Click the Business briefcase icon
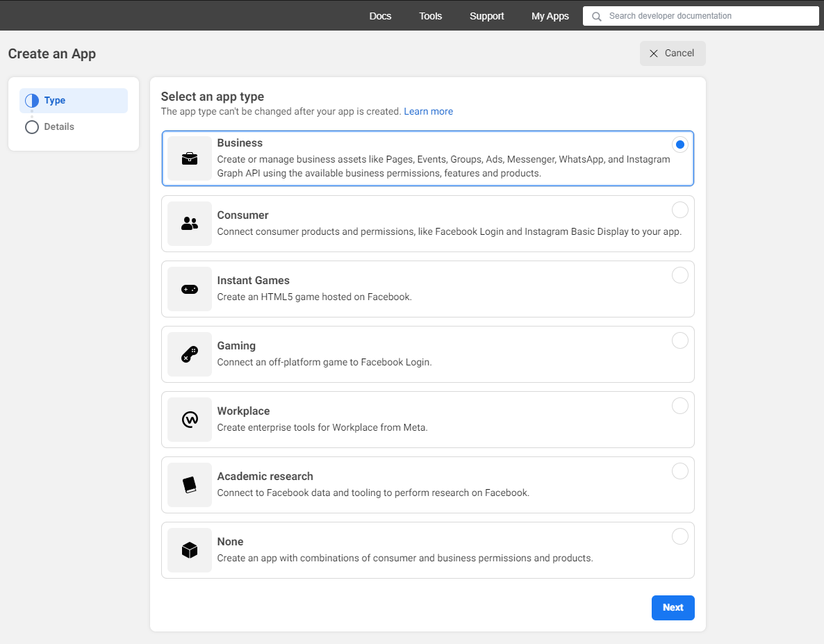 click(x=189, y=158)
